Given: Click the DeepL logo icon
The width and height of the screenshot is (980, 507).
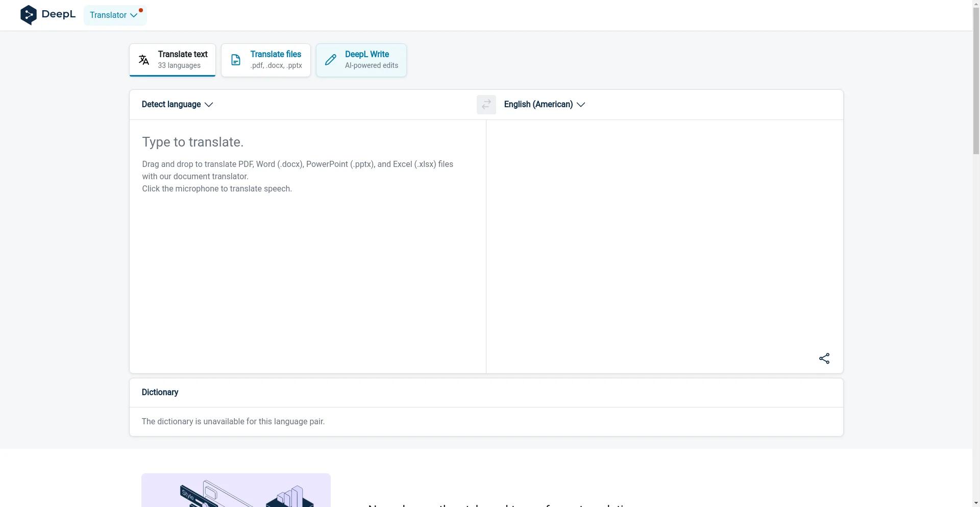Looking at the screenshot, I should point(29,15).
